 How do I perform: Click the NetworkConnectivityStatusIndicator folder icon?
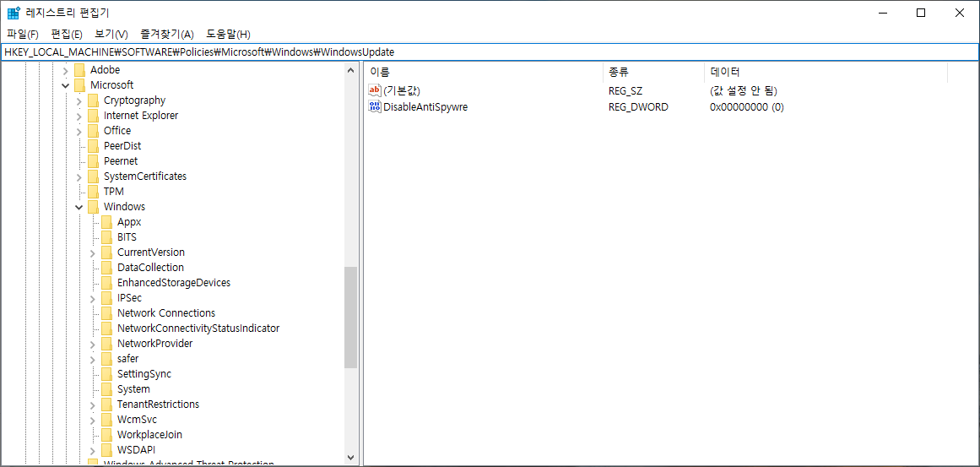pos(107,329)
